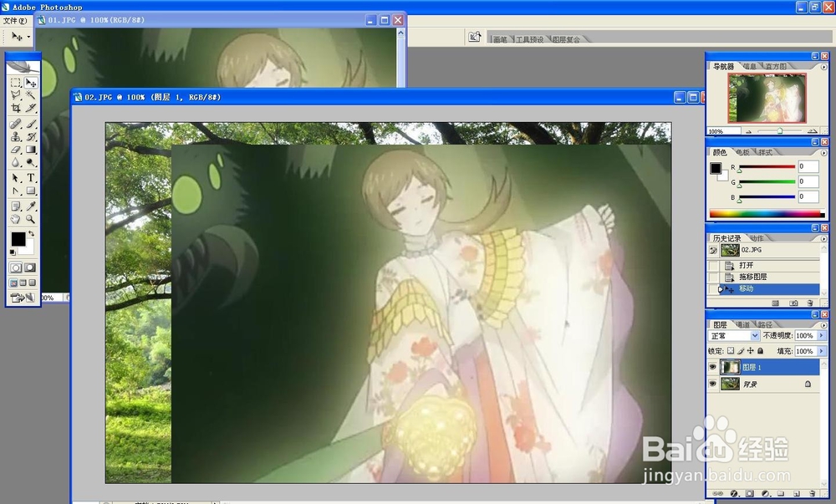
Task: Delete layer via Layers panel trash icon
Action: pos(812,493)
